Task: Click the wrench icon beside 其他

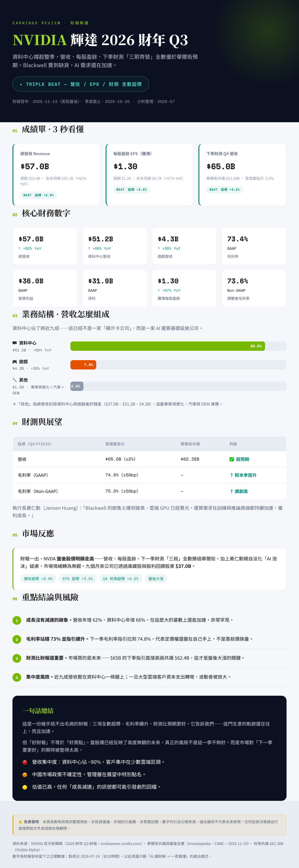Action: click(15, 380)
